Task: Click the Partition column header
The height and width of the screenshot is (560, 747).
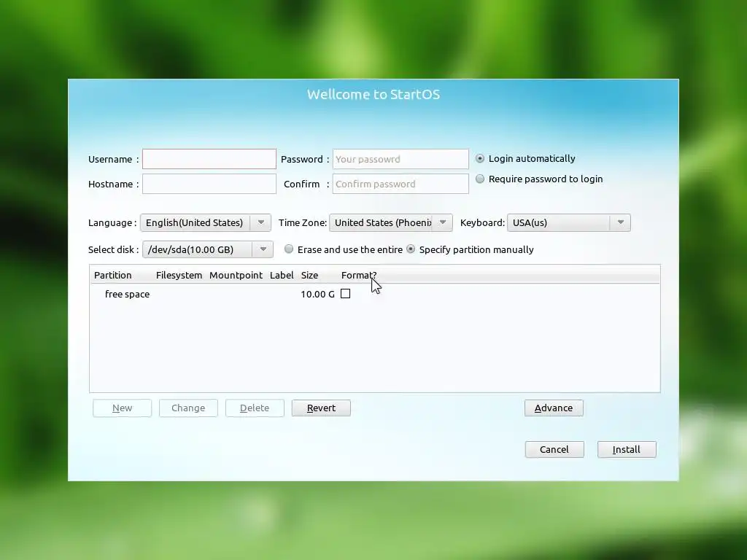Action: pyautogui.click(x=112, y=275)
